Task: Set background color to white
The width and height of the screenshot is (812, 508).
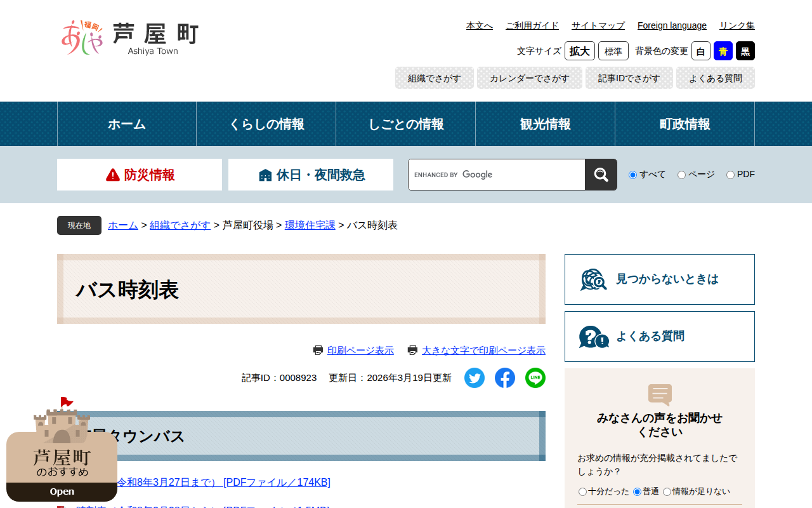Action: [x=701, y=51]
